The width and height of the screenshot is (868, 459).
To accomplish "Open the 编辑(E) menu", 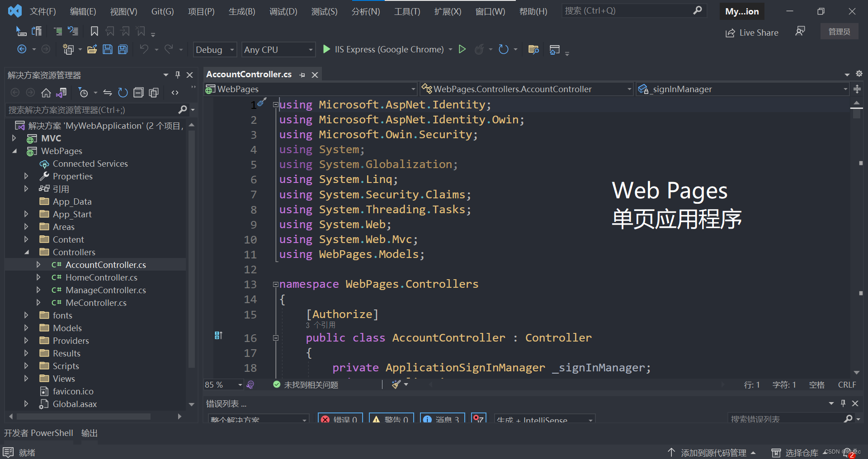I will [x=83, y=11].
